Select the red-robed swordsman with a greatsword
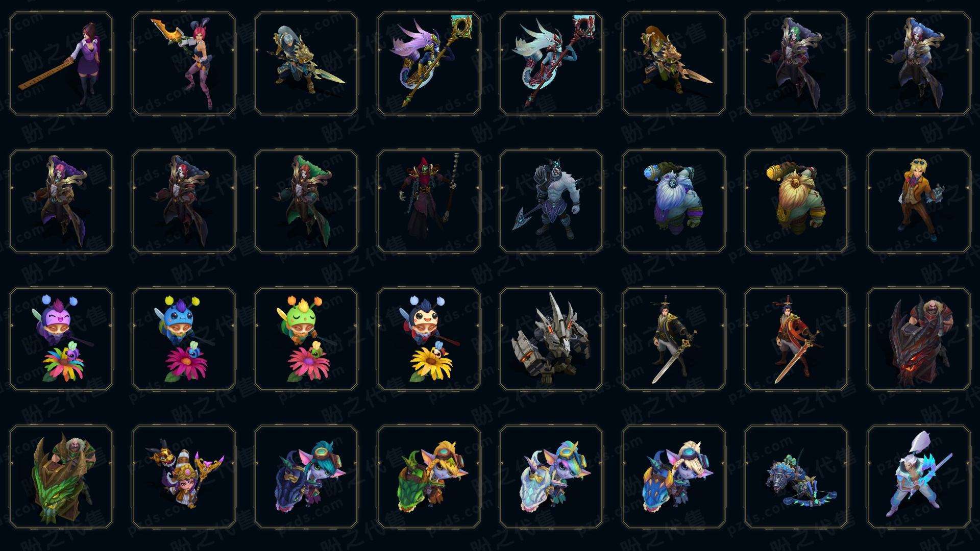 pyautogui.click(x=796, y=339)
